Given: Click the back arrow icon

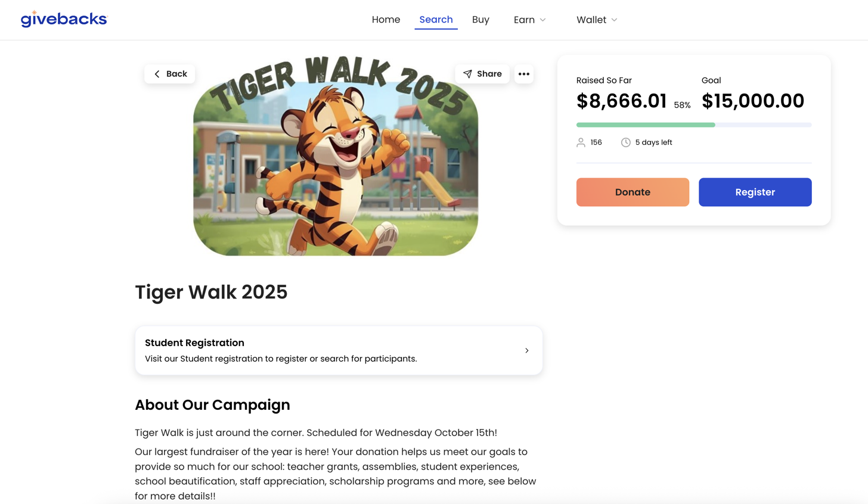Looking at the screenshot, I should click(x=157, y=74).
